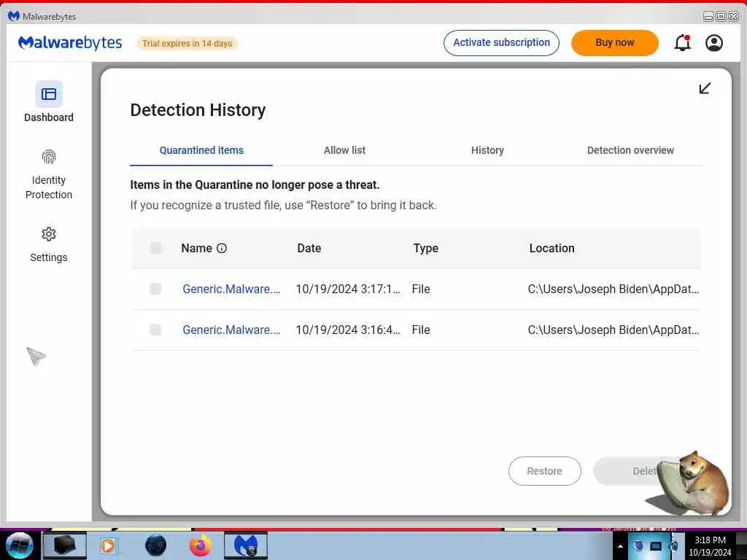Collapse the Detection History panel arrow

click(x=705, y=88)
